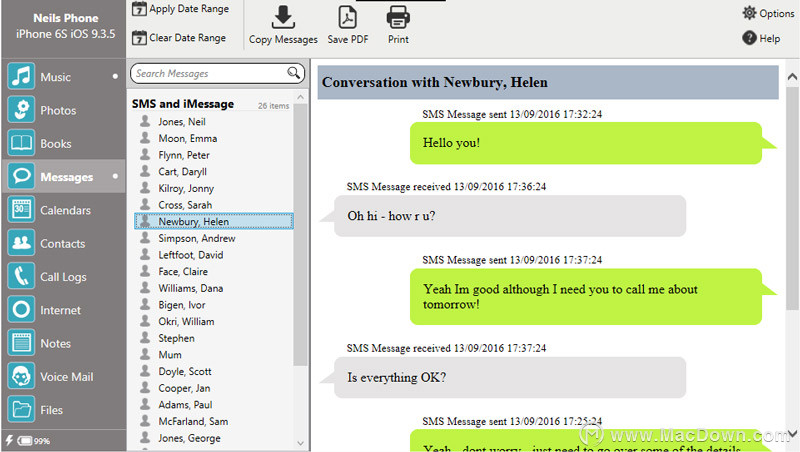Screen dimensions: 800x452
Task: Select the Newbury, Helen conversation row
Action: click(214, 221)
